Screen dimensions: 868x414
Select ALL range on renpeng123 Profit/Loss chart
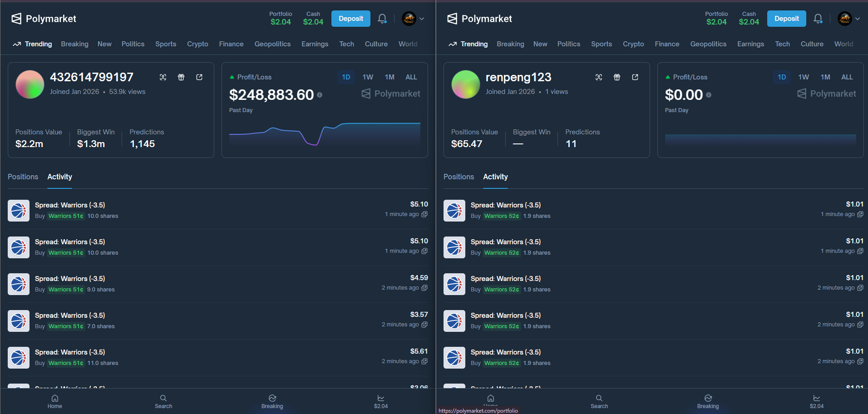click(x=847, y=77)
